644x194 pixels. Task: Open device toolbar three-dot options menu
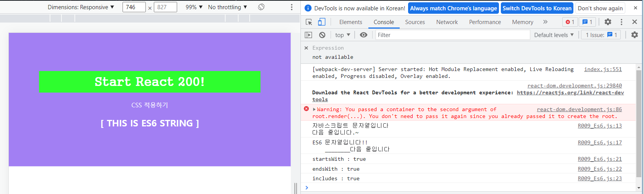pos(292,7)
